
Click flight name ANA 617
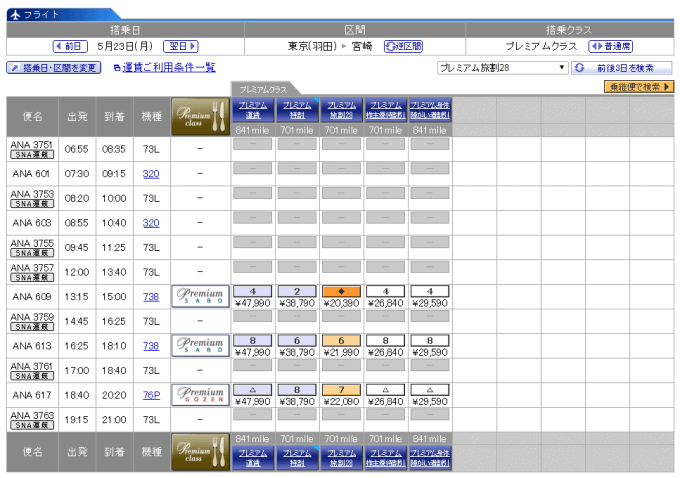pyautogui.click(x=32, y=395)
